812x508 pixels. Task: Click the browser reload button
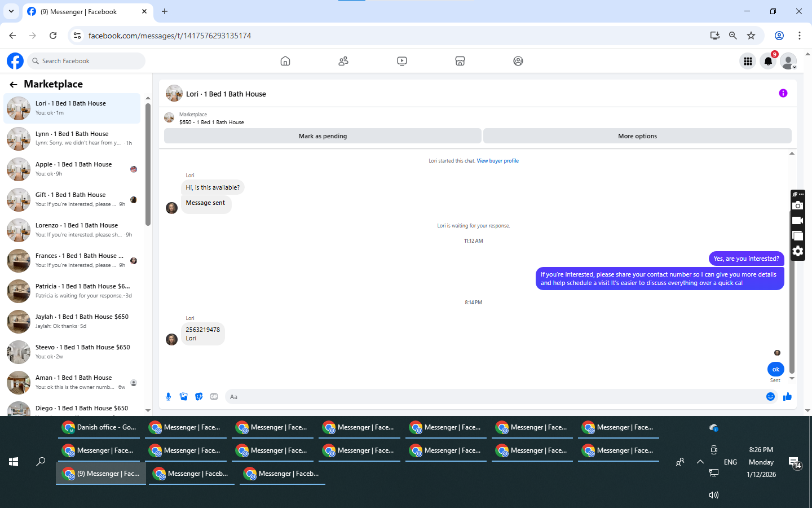click(53, 36)
